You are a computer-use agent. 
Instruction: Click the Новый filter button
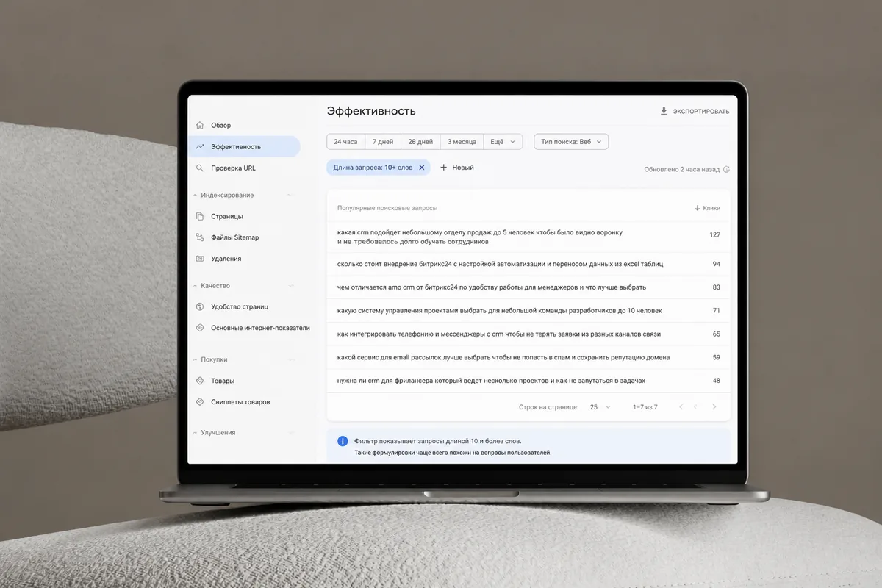point(457,168)
